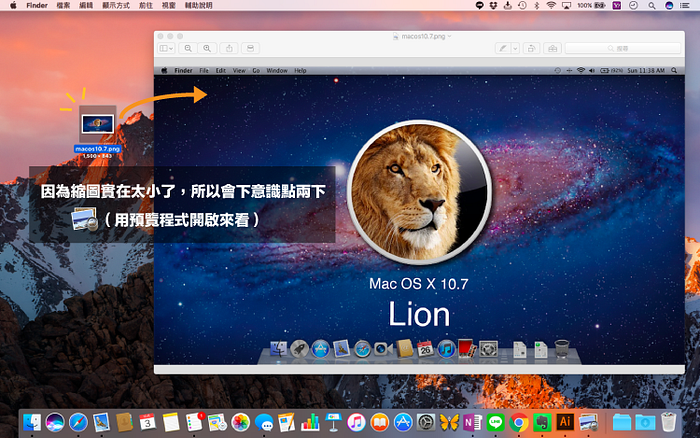Open Reminders from the Dock
Screen dimensions: 700x438
(194, 422)
